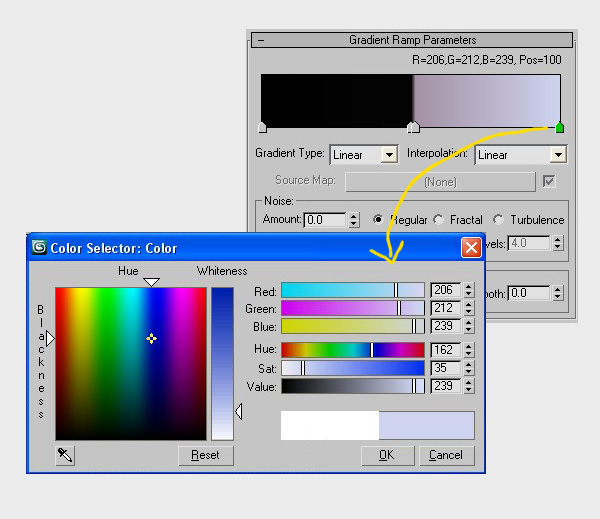This screenshot has height=519, width=600.
Task: Collapse the Gradient Ramp Parameters rollout
Action: 261,41
